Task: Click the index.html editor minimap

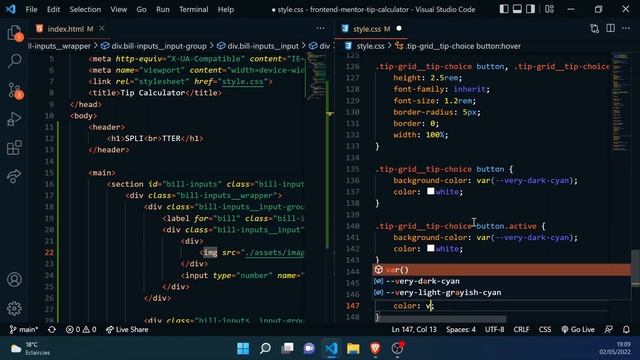Action: pos(316,77)
